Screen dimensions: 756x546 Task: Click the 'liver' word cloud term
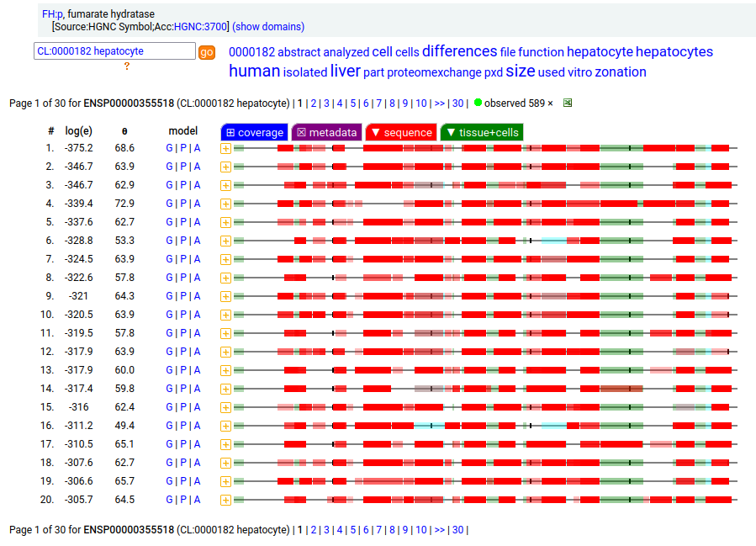(346, 71)
